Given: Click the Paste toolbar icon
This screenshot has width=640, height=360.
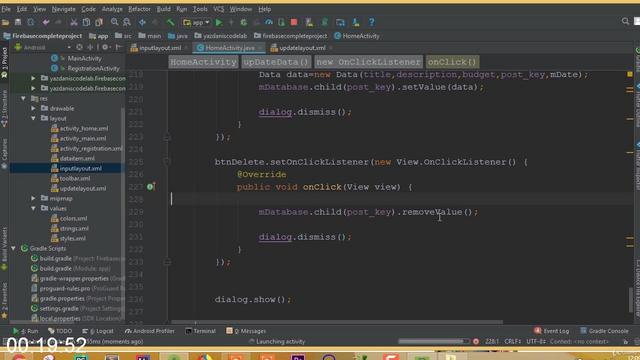Looking at the screenshot, I should pos(99,22).
